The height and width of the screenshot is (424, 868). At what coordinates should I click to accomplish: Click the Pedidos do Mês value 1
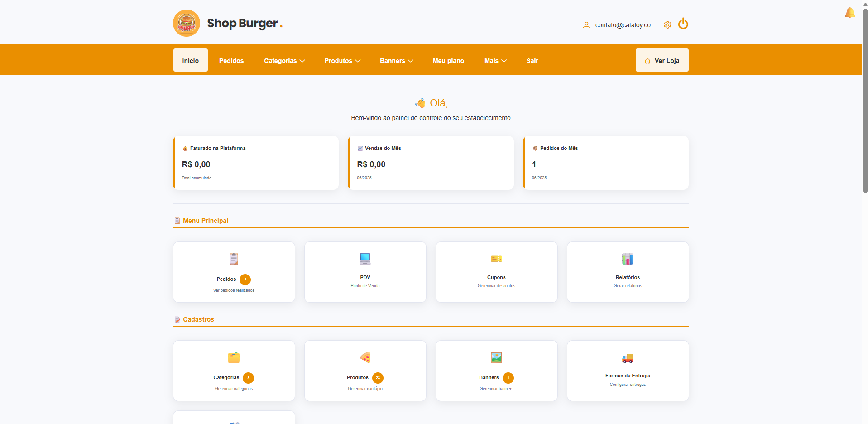pos(534,164)
